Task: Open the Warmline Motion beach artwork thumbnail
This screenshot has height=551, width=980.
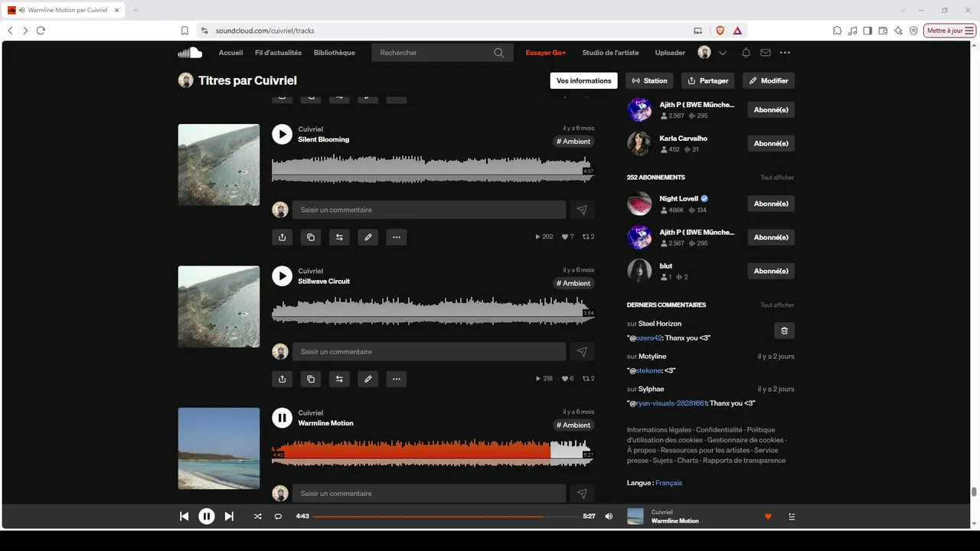Action: [x=219, y=448]
